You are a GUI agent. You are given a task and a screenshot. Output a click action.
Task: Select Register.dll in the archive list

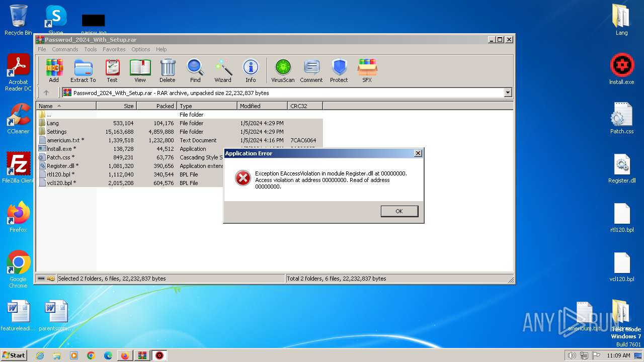130,166
